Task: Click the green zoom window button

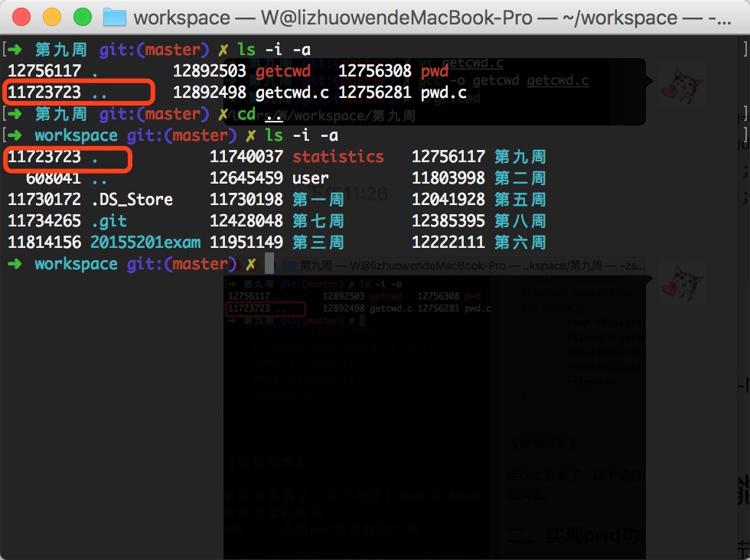Action: [83, 18]
